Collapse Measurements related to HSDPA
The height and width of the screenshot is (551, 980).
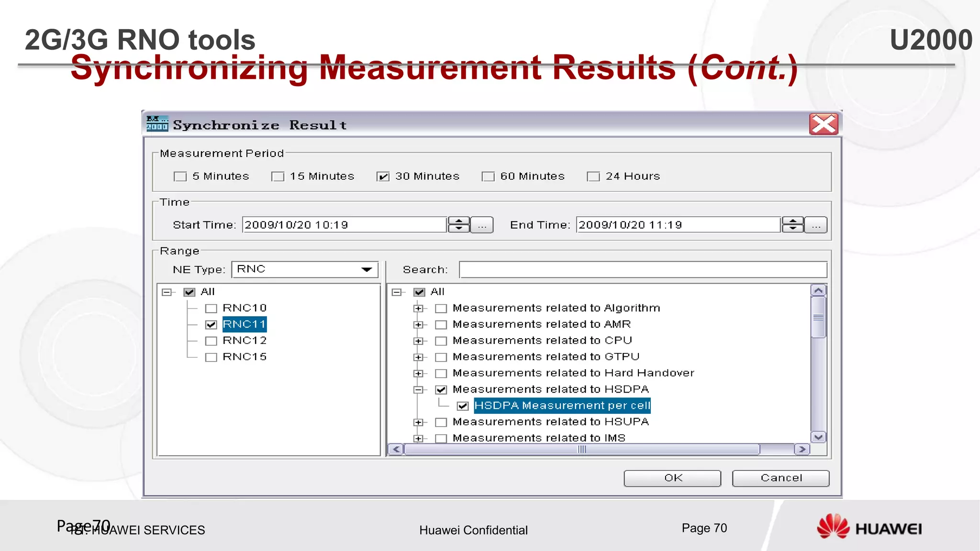[x=419, y=390]
